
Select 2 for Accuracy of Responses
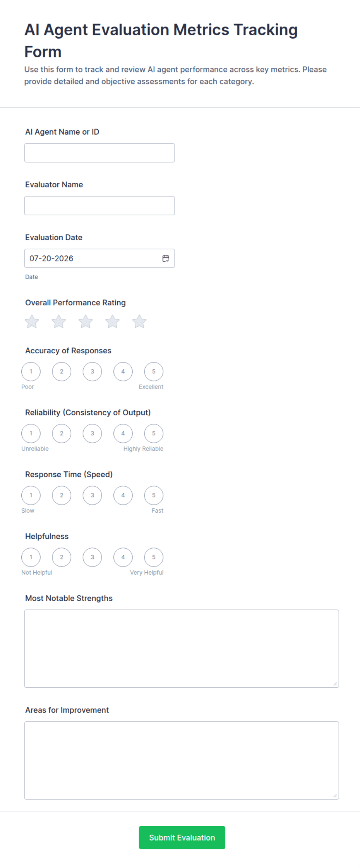coord(62,372)
